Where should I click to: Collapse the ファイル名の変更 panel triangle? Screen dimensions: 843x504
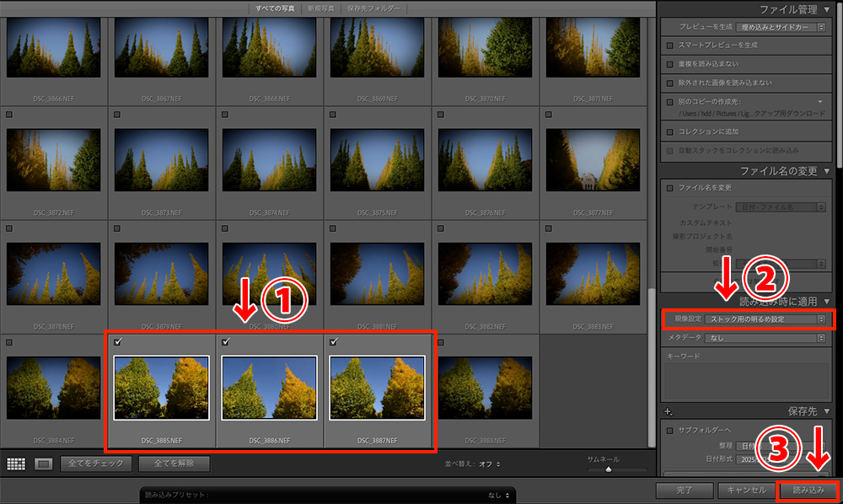827,171
